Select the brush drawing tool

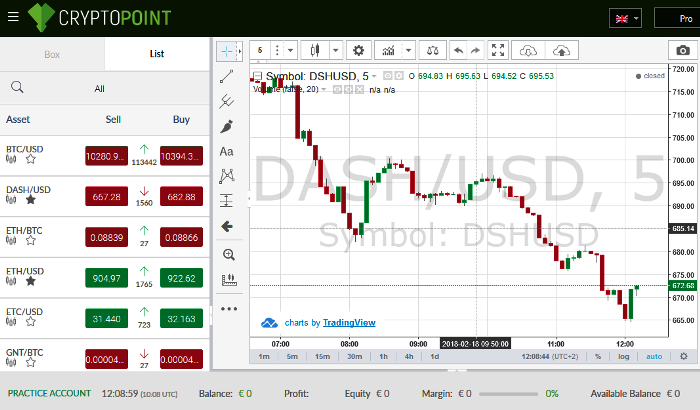tap(226, 126)
